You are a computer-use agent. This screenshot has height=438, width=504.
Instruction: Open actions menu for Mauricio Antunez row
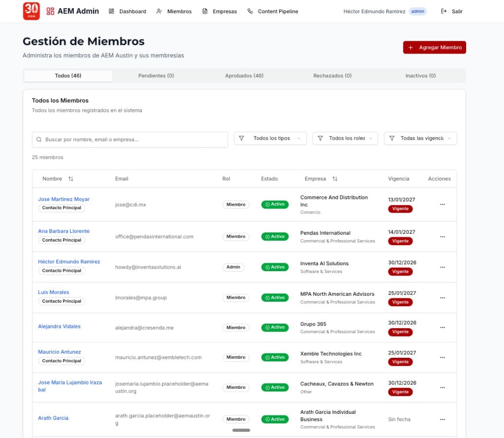pos(442,358)
